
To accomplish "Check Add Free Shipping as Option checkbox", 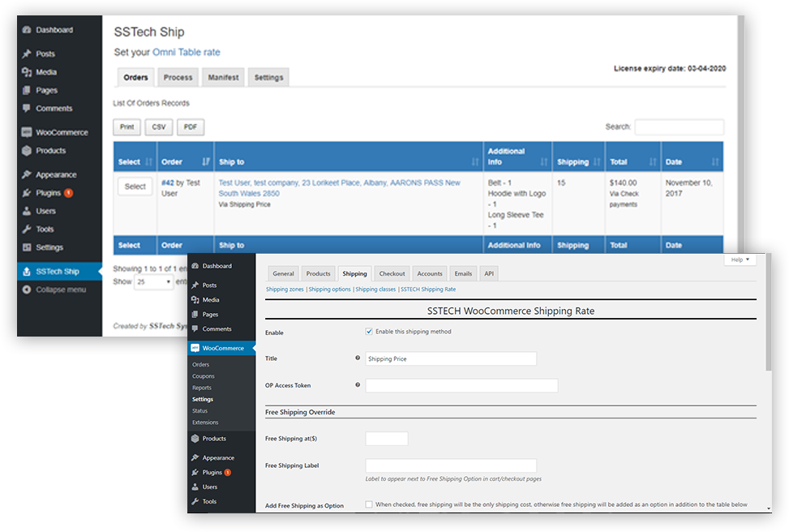I will 369,504.
